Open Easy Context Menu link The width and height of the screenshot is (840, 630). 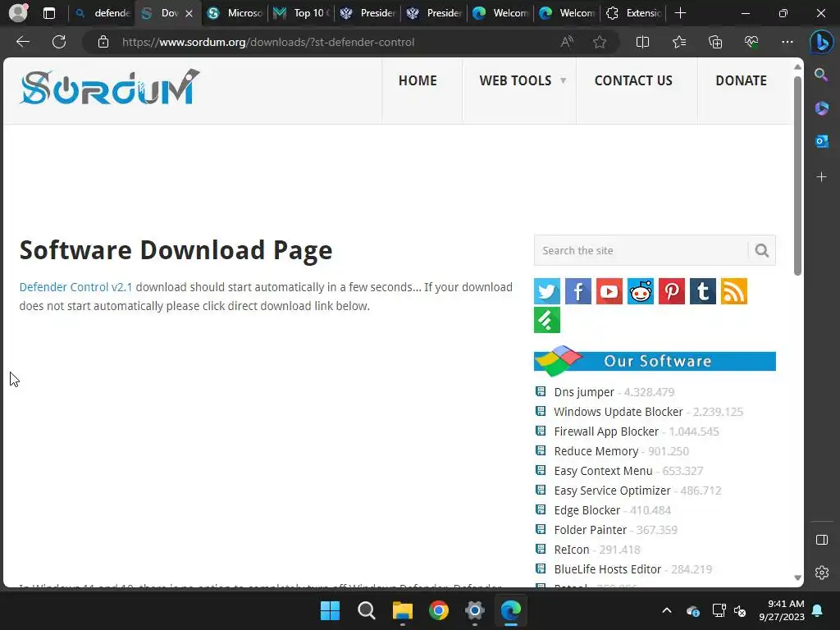click(603, 471)
